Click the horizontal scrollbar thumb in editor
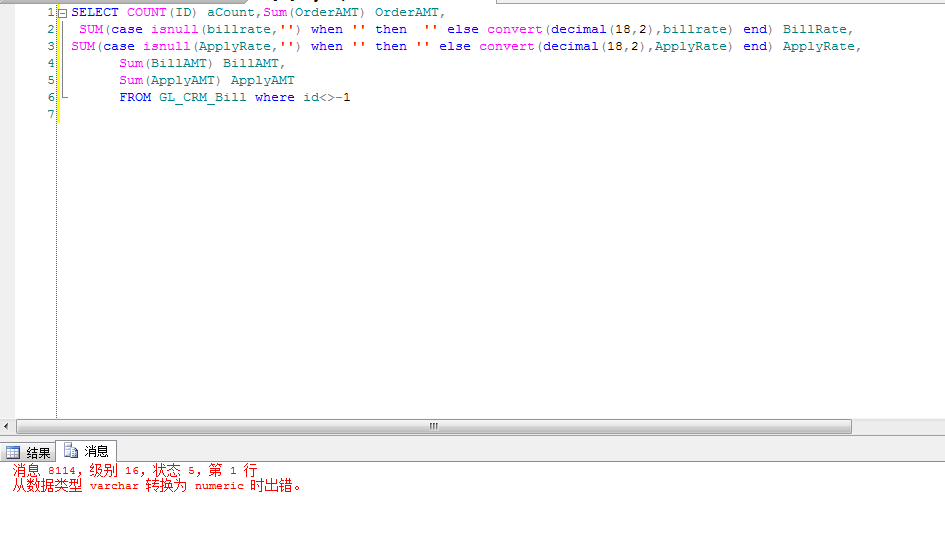945x541 pixels. click(x=434, y=427)
